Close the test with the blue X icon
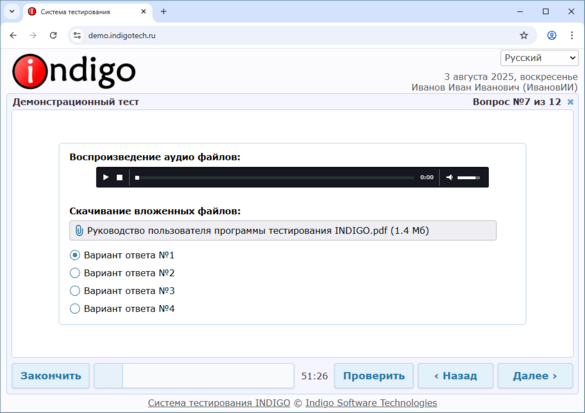The width and height of the screenshot is (585, 413). point(570,102)
